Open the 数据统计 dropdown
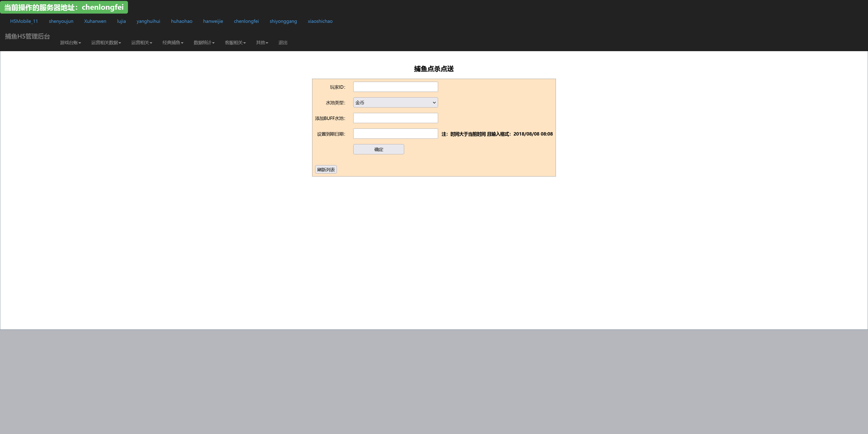This screenshot has height=434, width=868. tap(204, 43)
